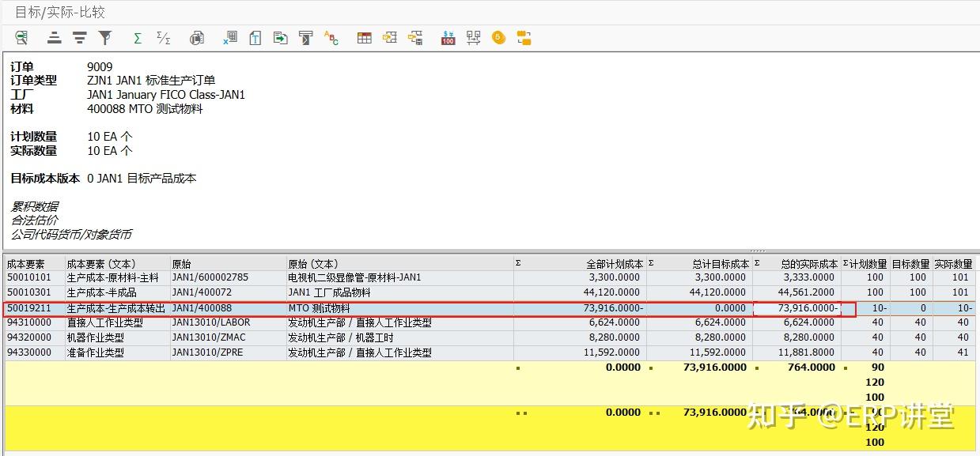Export the report to Excel

(229, 37)
